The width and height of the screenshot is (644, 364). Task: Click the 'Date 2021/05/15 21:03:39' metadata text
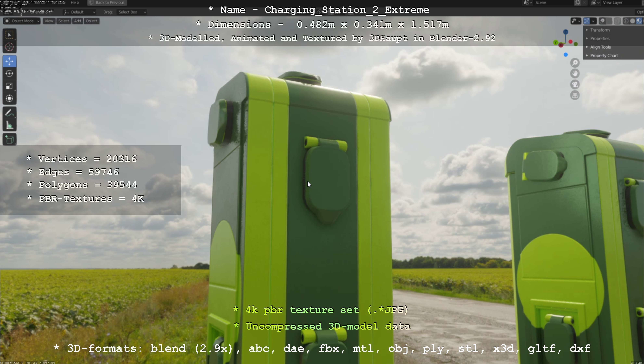pyautogui.click(x=14, y=5)
